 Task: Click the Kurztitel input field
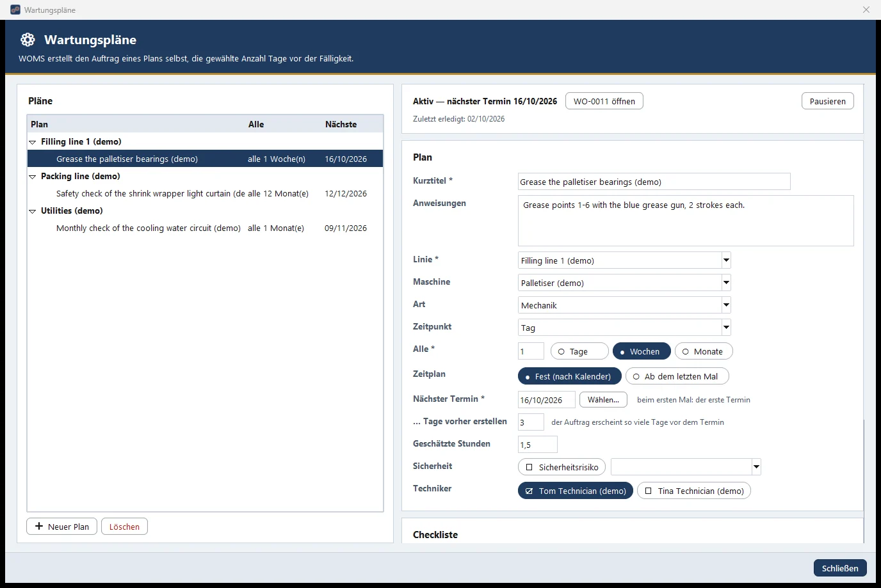pos(654,182)
